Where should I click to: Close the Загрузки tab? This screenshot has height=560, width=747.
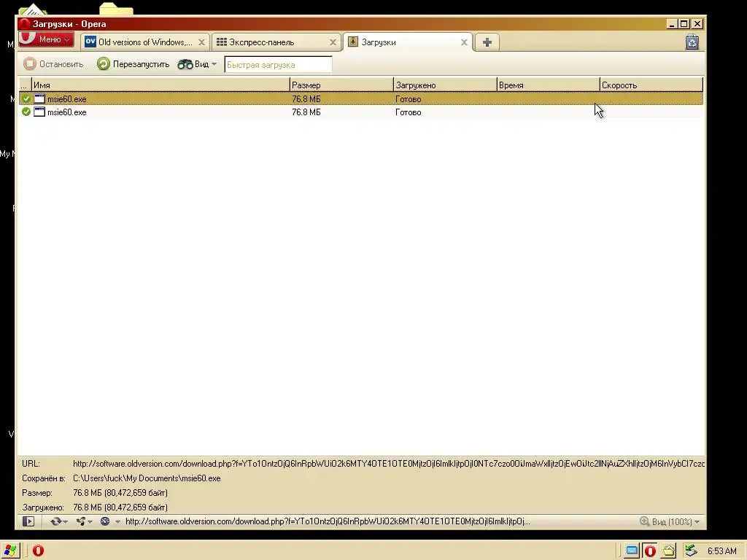464,42
